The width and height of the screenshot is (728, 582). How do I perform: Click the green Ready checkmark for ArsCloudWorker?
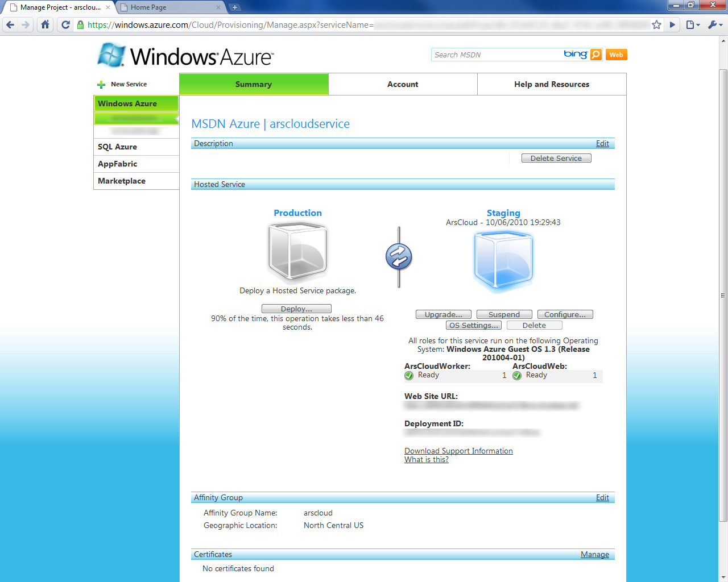coord(408,375)
